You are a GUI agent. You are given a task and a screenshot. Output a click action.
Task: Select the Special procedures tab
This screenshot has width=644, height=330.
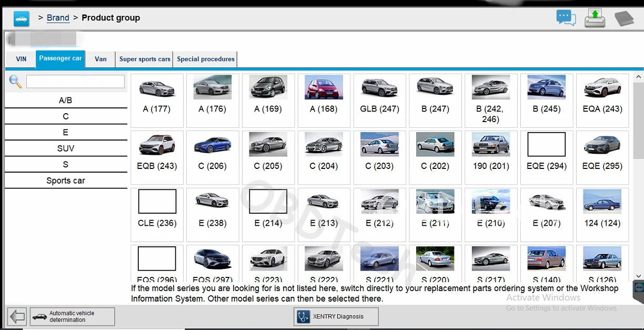(206, 59)
